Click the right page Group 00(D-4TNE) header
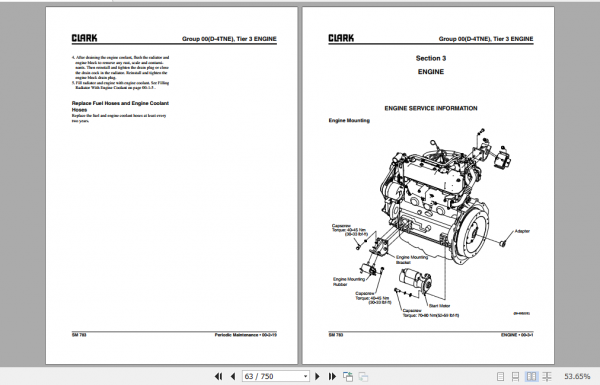The width and height of the screenshot is (600, 385). tap(486, 39)
